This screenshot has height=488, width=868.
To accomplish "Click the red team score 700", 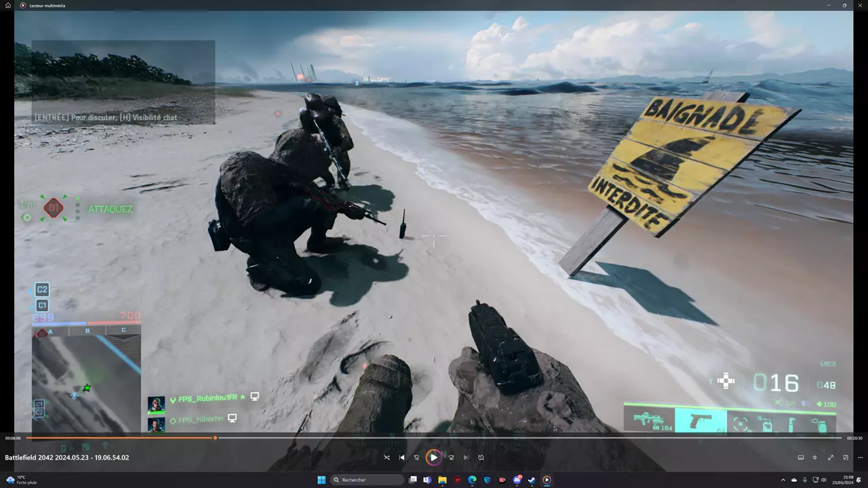I will 130,316.
